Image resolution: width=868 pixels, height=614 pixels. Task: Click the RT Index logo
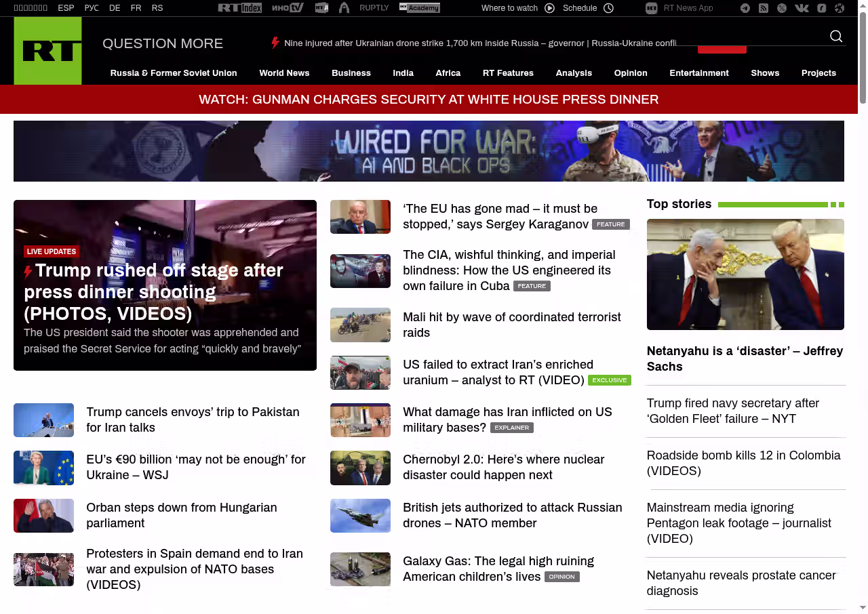pyautogui.click(x=239, y=8)
